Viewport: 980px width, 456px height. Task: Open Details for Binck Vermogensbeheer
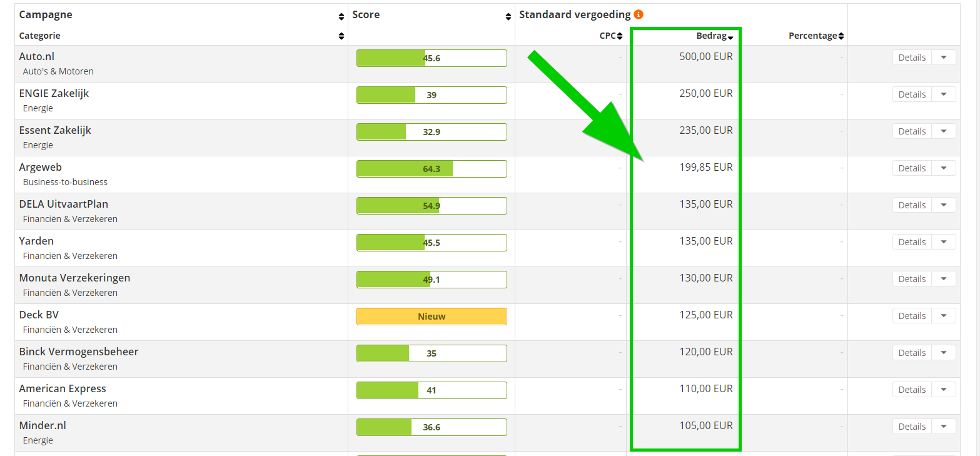click(x=912, y=353)
